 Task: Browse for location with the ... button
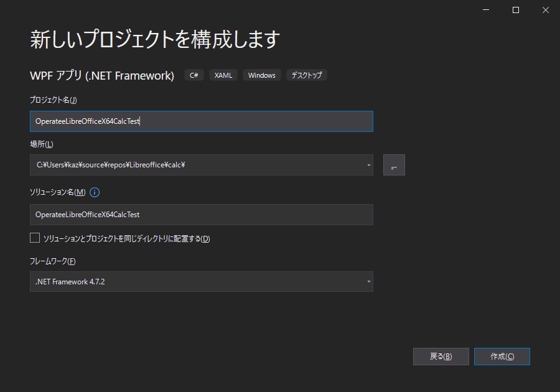click(x=394, y=165)
